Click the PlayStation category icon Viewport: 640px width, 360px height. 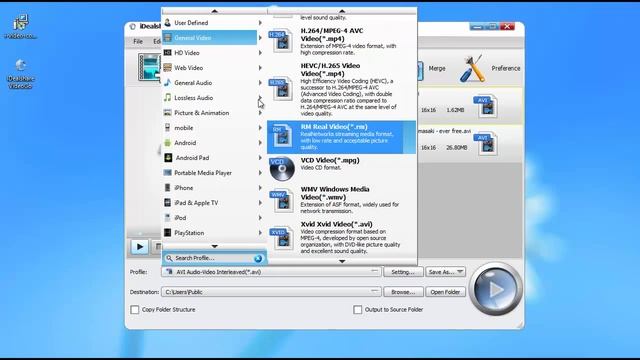pos(167,233)
